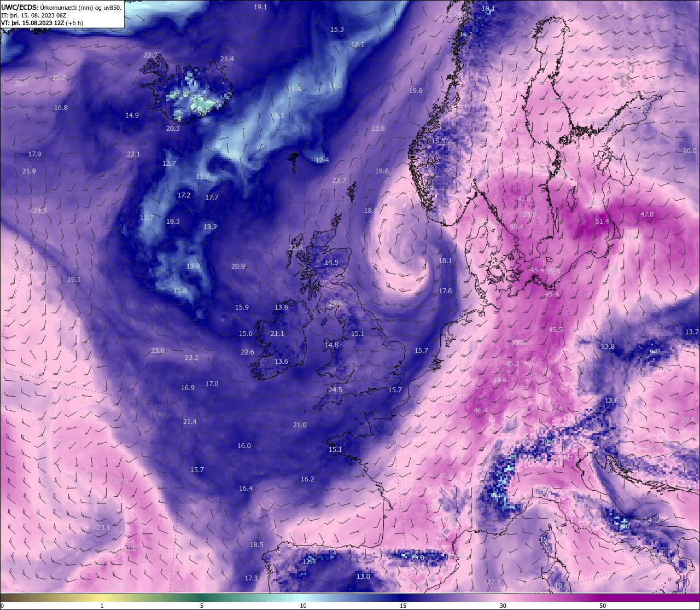Screen dimensions: 700x610
Task: Click the 13.7 value at the right edge
Action: pos(692,332)
